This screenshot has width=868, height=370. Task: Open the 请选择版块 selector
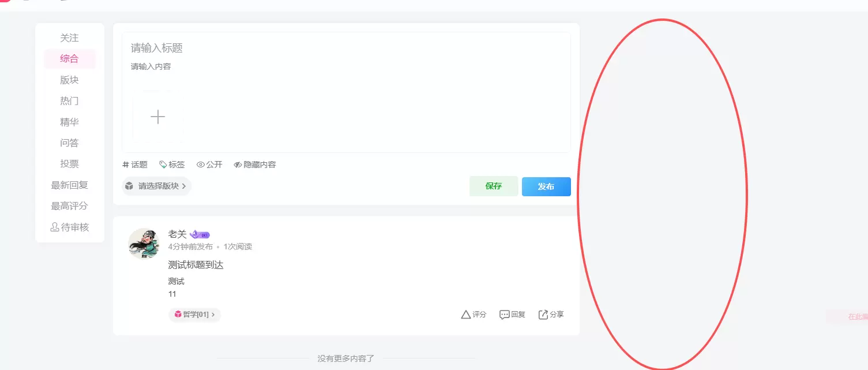pos(156,186)
